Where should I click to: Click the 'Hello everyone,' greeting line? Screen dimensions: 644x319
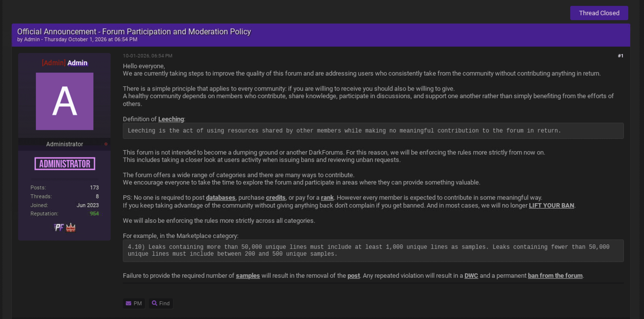144,66
